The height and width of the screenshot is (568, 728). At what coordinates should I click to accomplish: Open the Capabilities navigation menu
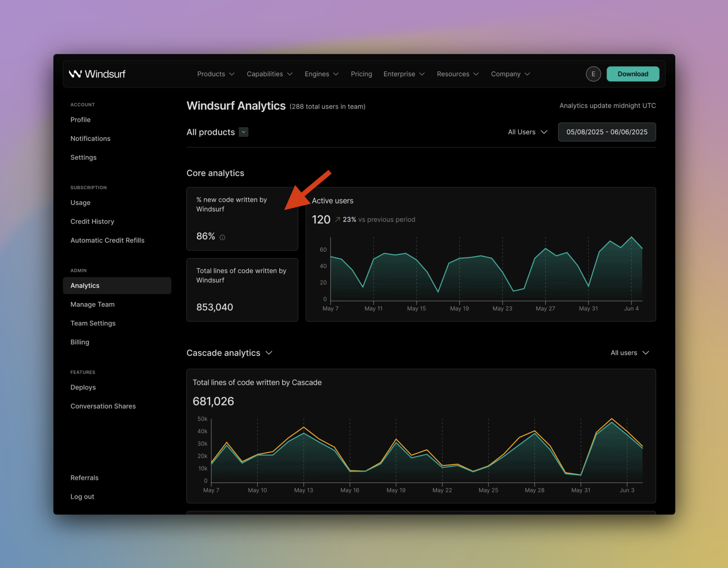point(269,74)
